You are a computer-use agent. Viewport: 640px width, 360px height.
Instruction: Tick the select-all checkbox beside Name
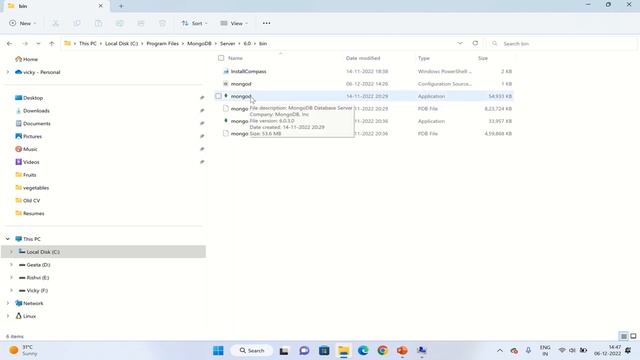click(x=221, y=58)
